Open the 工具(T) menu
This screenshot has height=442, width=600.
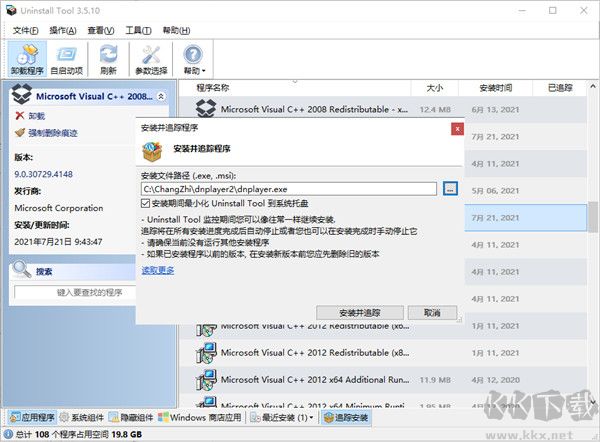click(x=137, y=30)
